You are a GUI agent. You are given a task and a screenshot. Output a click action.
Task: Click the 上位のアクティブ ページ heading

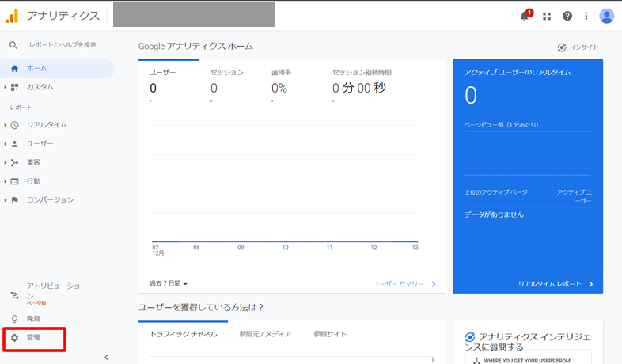pyautogui.click(x=496, y=192)
